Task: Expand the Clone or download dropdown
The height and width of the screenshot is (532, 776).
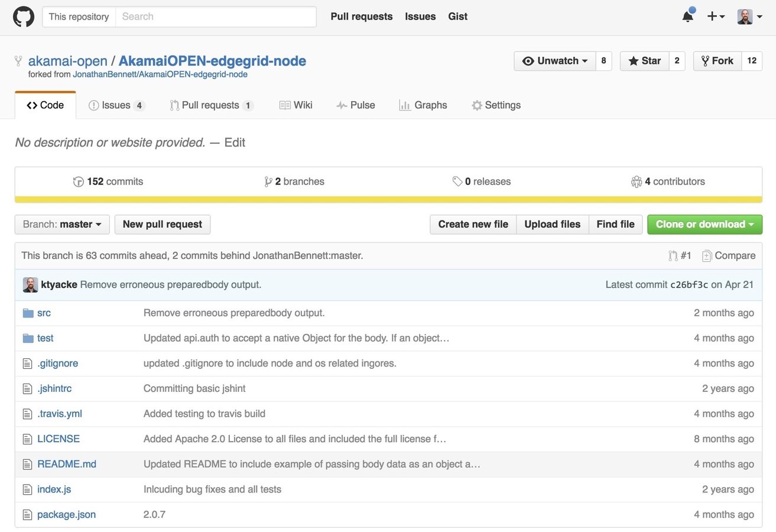Action: pyautogui.click(x=705, y=224)
